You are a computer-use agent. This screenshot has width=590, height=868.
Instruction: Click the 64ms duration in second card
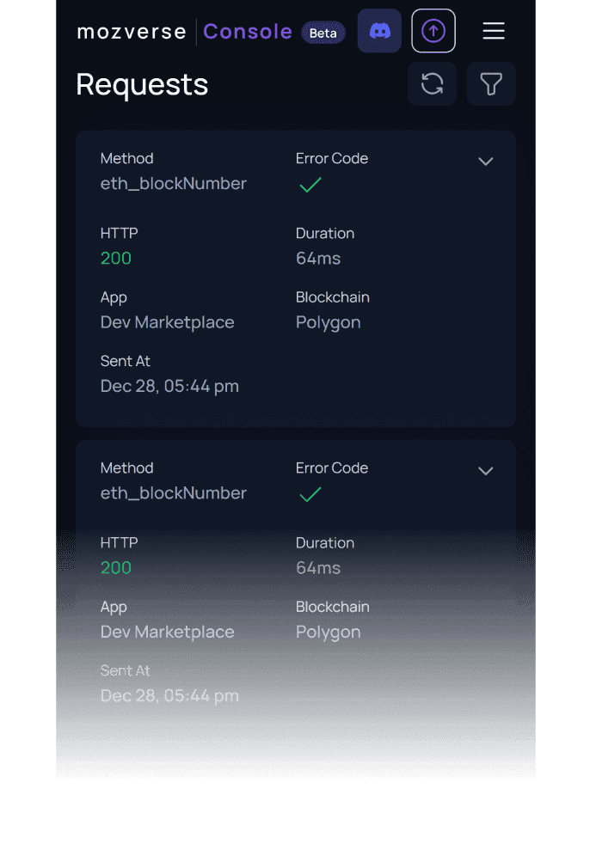(x=318, y=567)
